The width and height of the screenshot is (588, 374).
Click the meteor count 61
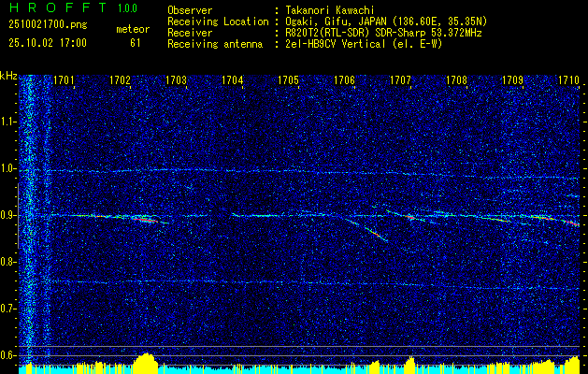(136, 43)
